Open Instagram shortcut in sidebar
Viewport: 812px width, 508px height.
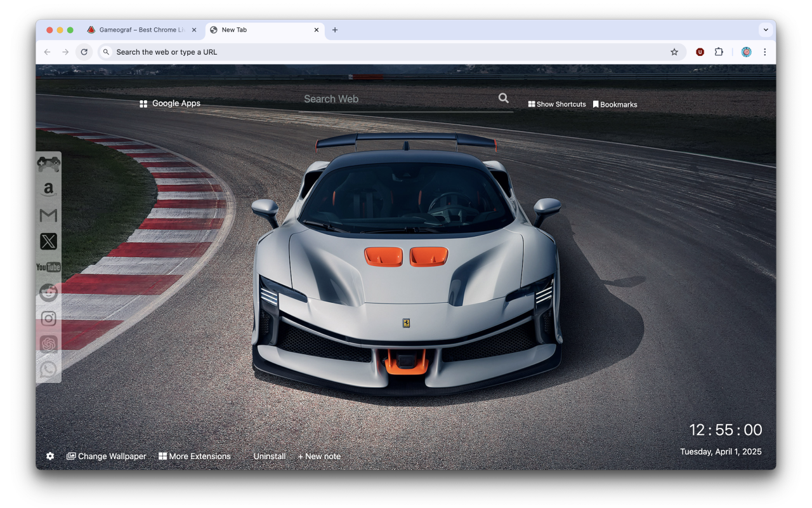48,318
